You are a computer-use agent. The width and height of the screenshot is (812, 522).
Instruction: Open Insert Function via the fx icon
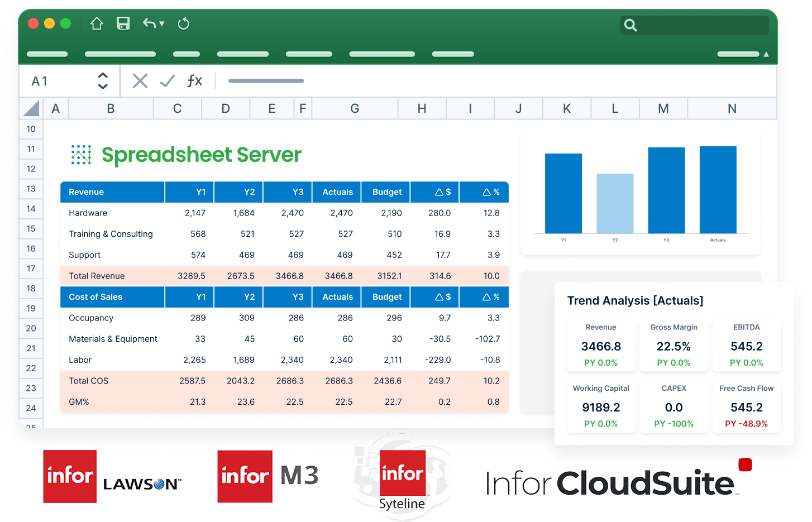tap(195, 80)
